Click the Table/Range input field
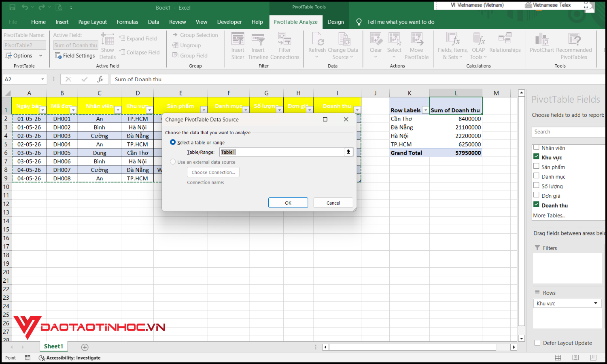This screenshot has height=364, width=607. click(282, 152)
